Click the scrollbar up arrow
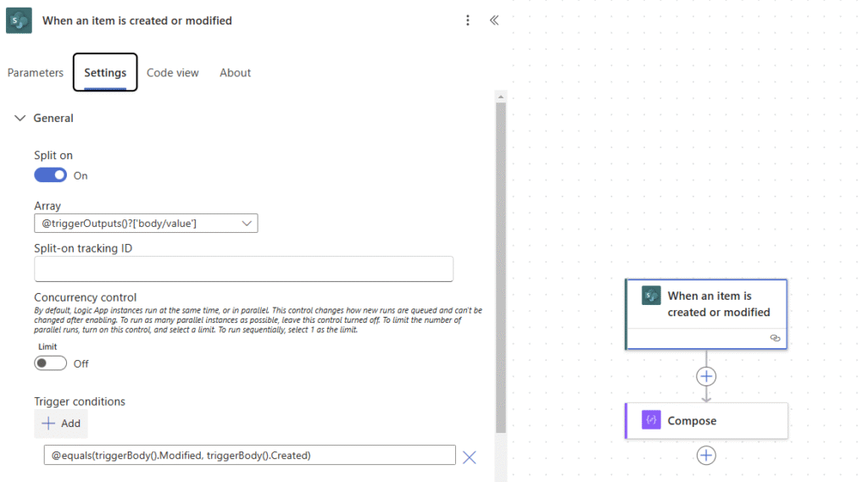The image size is (868, 482). [x=501, y=97]
